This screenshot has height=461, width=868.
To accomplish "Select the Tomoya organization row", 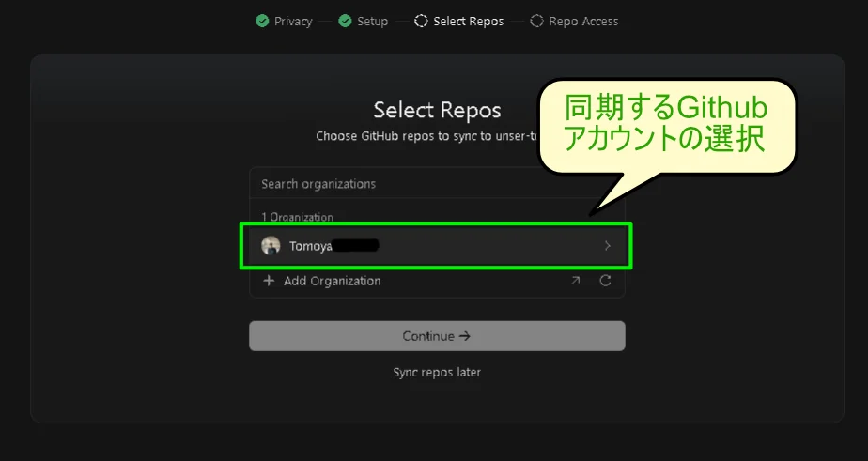I will [x=436, y=246].
